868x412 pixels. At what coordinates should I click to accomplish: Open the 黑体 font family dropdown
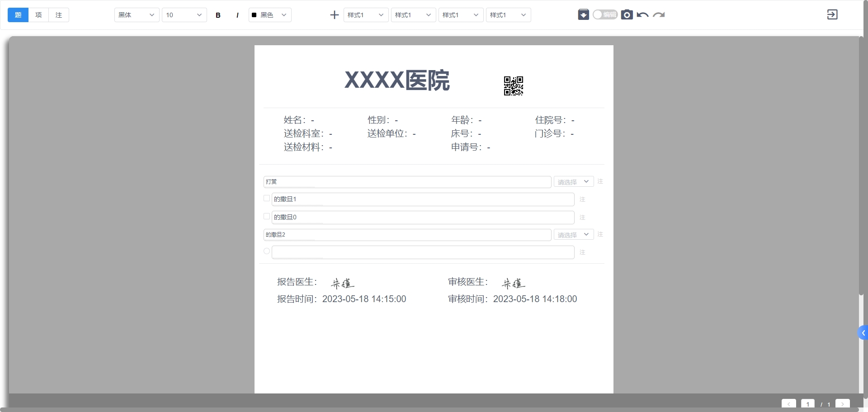[x=137, y=15]
